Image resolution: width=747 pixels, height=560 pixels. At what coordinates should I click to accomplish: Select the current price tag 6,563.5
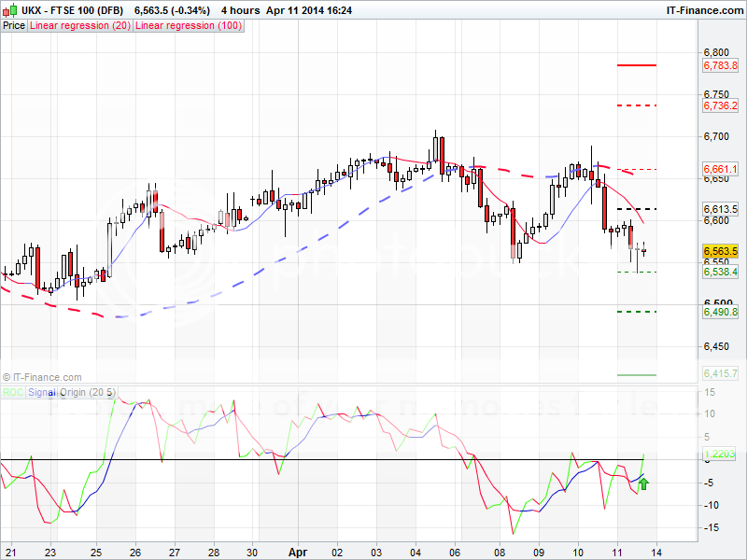(x=720, y=252)
